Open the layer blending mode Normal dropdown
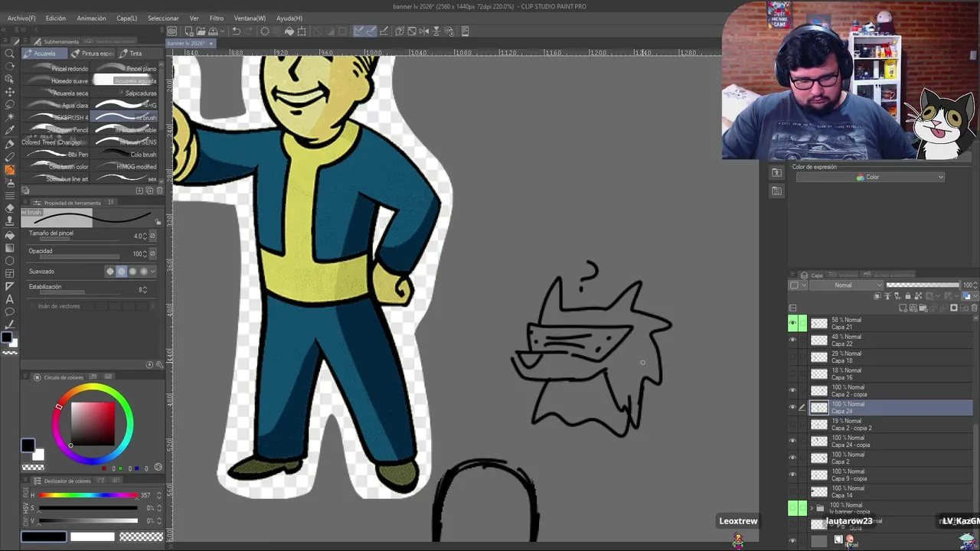The image size is (980, 551). pos(845,285)
